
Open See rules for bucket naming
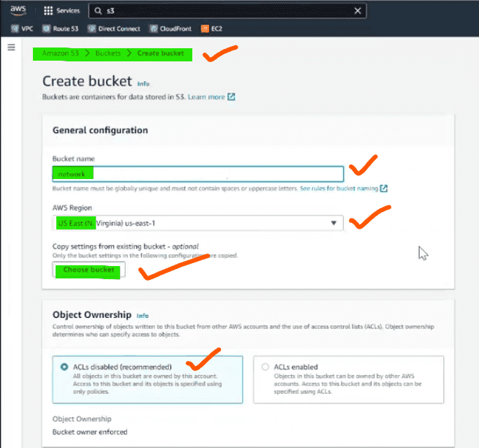pos(344,189)
